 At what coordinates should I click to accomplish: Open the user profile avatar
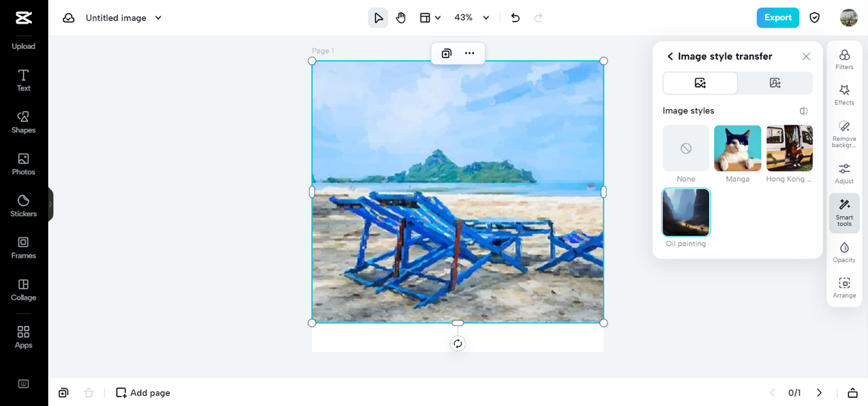click(848, 18)
